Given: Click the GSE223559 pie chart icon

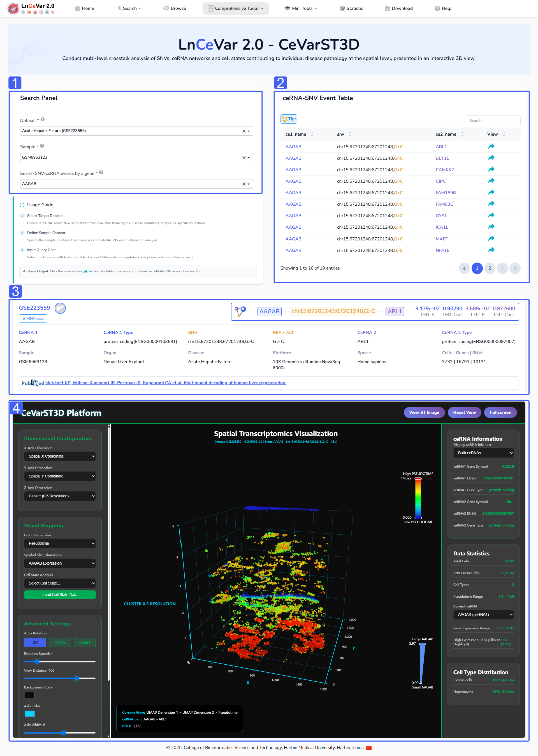Looking at the screenshot, I should 60,308.
